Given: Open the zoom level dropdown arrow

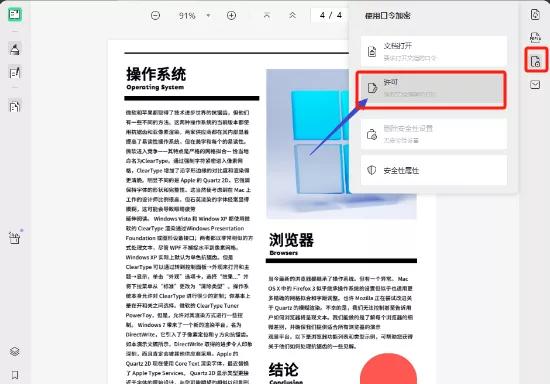Looking at the screenshot, I should coord(208,15).
